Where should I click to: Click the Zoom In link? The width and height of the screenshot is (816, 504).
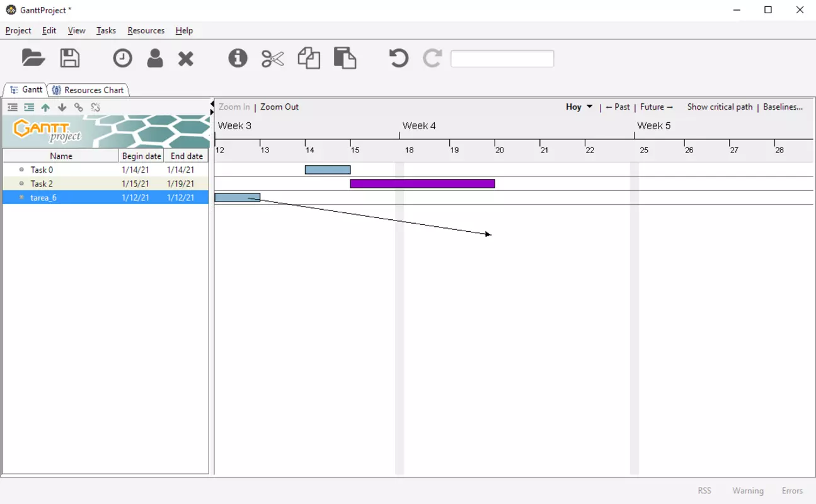[234, 107]
